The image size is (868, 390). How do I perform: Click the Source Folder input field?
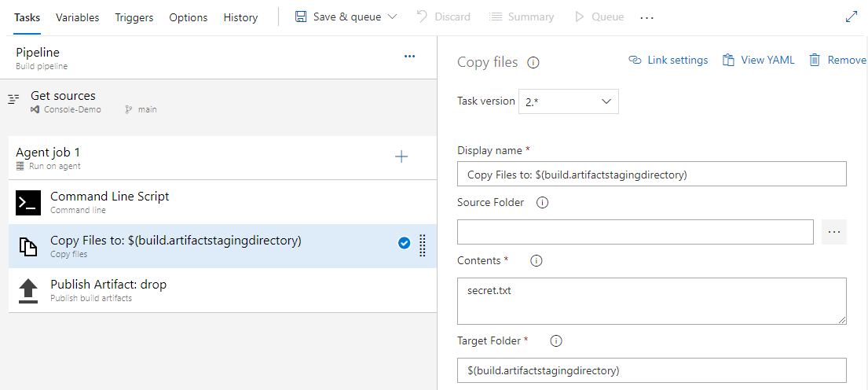point(635,231)
